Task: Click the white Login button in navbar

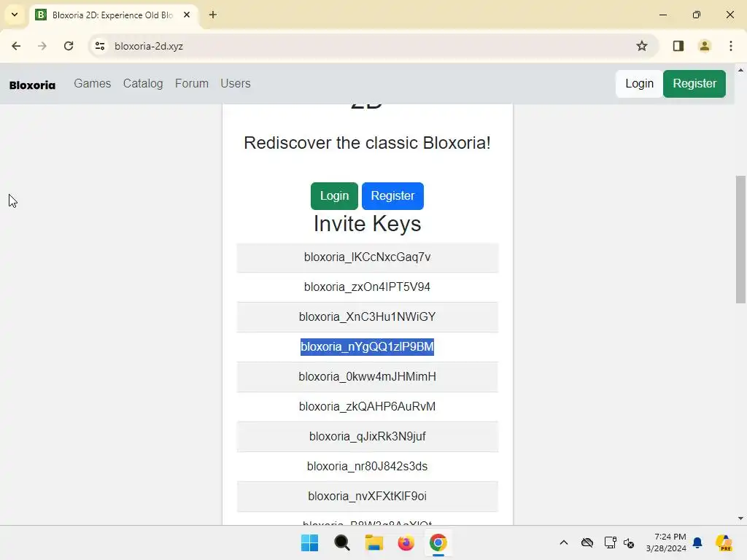Action: pyautogui.click(x=639, y=84)
